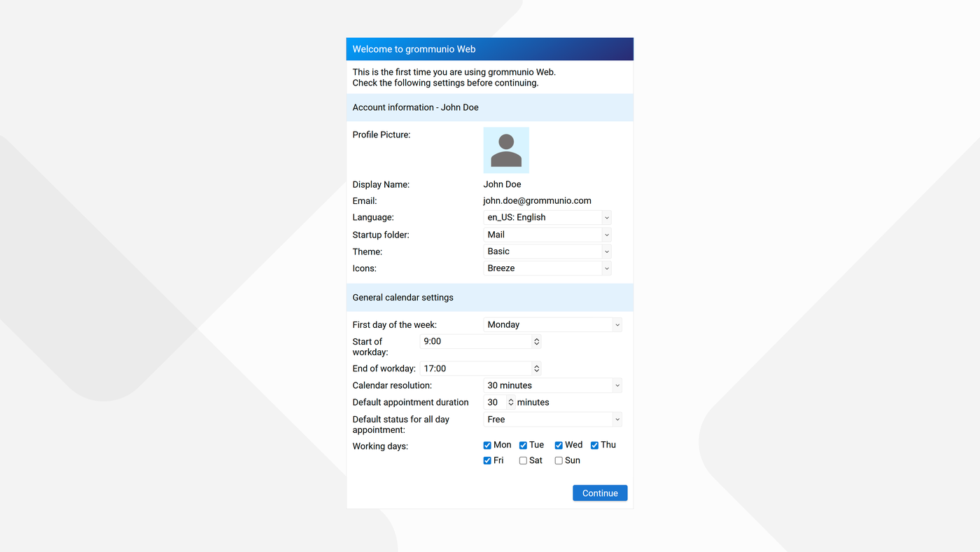Image resolution: width=980 pixels, height=552 pixels.
Task: Uncheck the Thu working day checkbox
Action: pyautogui.click(x=594, y=446)
